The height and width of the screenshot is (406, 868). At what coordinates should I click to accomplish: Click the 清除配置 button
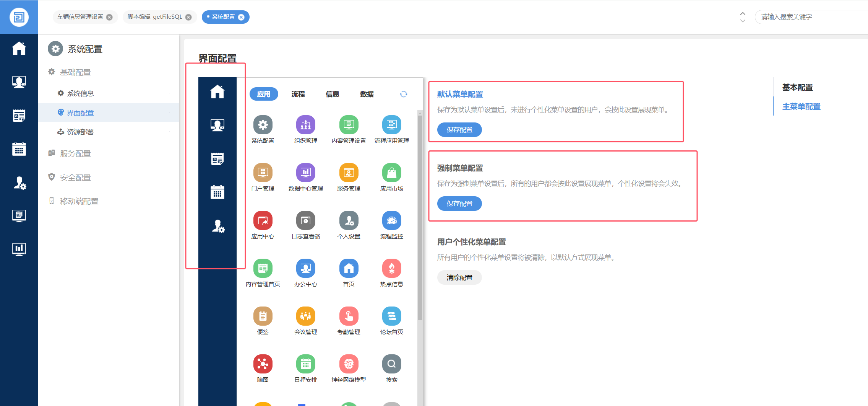pos(459,277)
